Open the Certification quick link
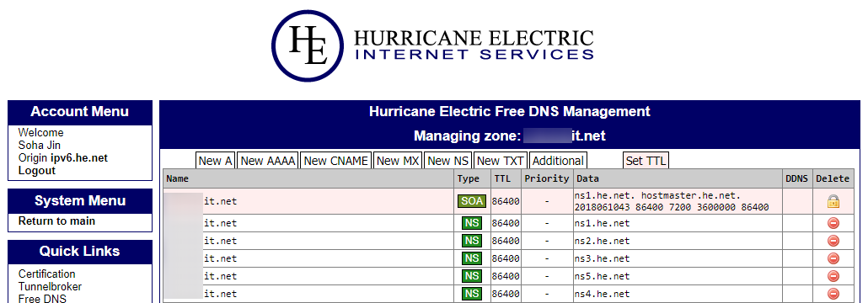868x303 pixels. (x=46, y=274)
